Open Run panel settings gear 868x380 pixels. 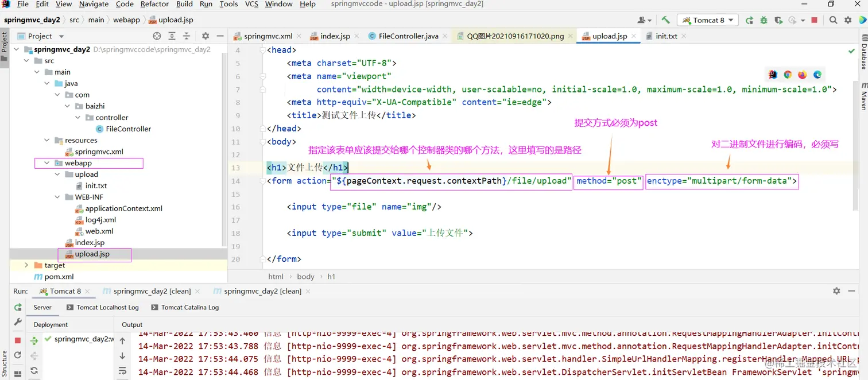(836, 291)
